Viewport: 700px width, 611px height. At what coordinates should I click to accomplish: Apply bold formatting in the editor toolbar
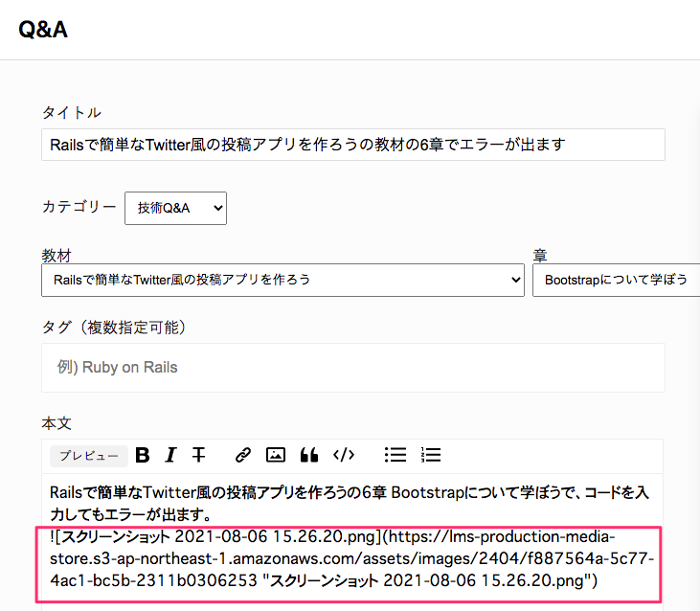click(x=143, y=455)
